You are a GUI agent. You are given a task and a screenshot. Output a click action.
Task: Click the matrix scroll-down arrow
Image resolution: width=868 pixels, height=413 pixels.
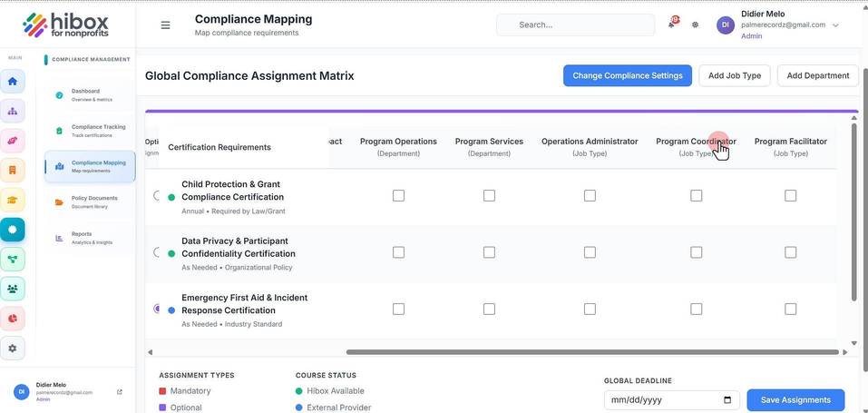pyautogui.click(x=853, y=344)
